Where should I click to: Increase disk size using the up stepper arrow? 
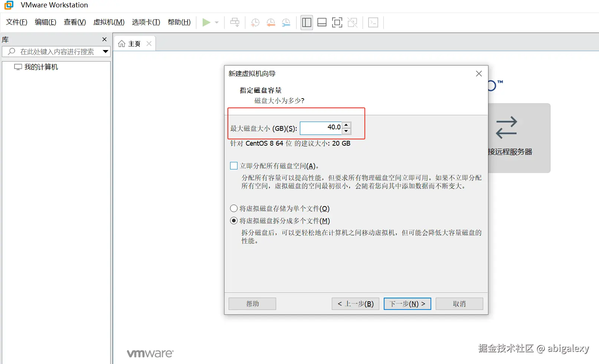(x=346, y=125)
